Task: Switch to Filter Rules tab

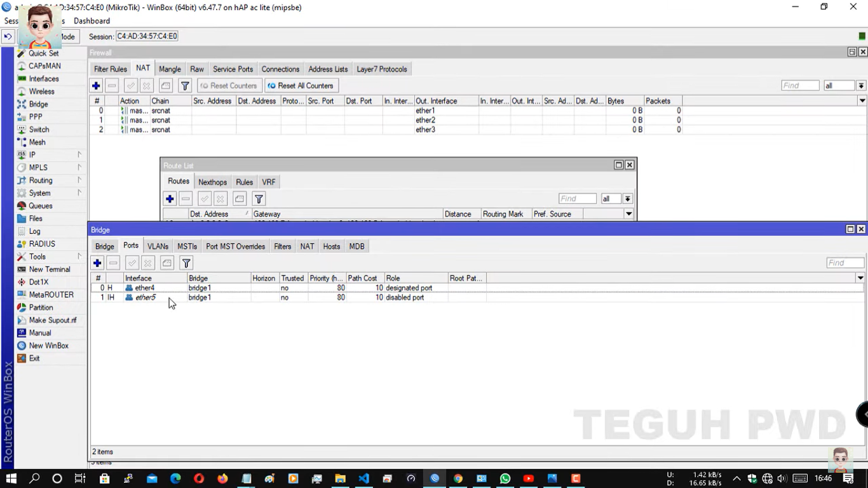Action: pos(111,69)
